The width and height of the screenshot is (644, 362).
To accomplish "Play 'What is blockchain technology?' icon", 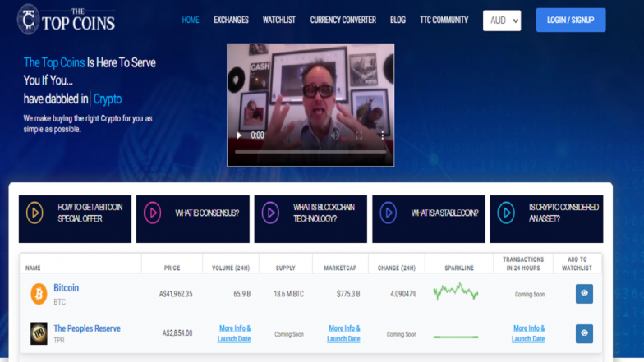I will pyautogui.click(x=270, y=213).
